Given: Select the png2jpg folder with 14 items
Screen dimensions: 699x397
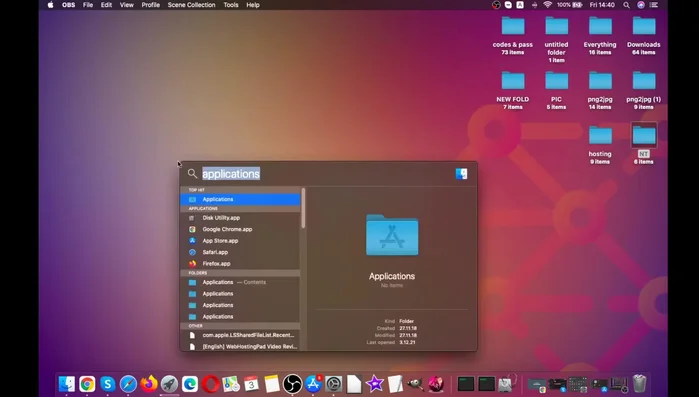Looking at the screenshot, I should [x=600, y=90].
